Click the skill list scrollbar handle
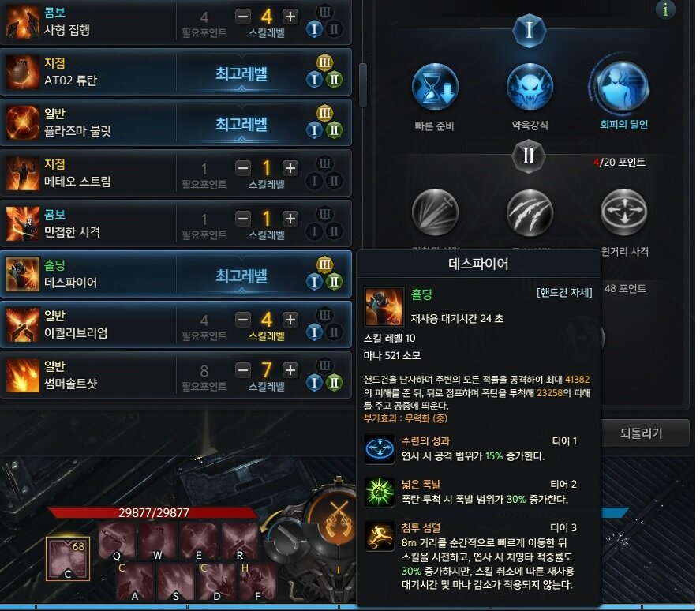 point(363,85)
